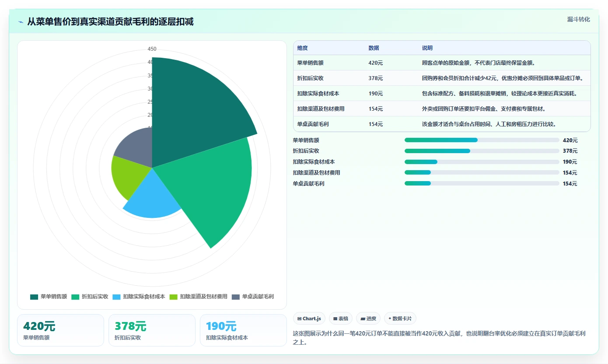Click the 扣除实际食材成本 progress bar
The height and width of the screenshot is (364, 608).
pyautogui.click(x=482, y=162)
